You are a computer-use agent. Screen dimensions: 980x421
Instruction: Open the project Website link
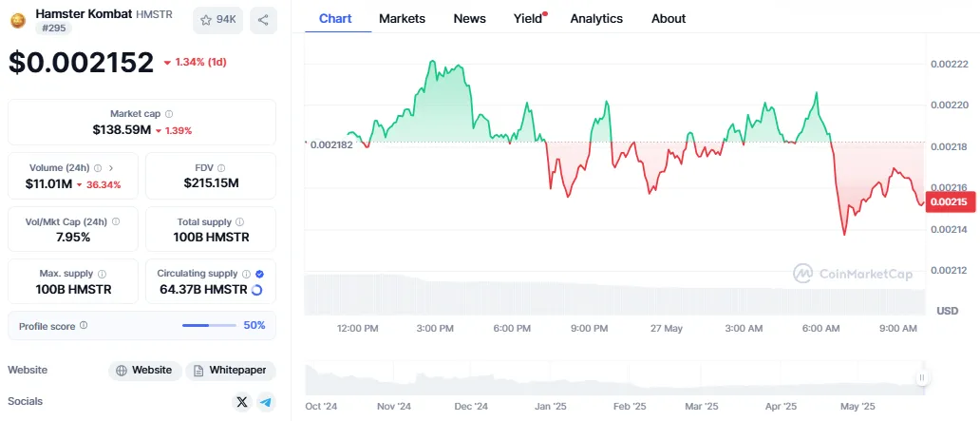point(142,370)
